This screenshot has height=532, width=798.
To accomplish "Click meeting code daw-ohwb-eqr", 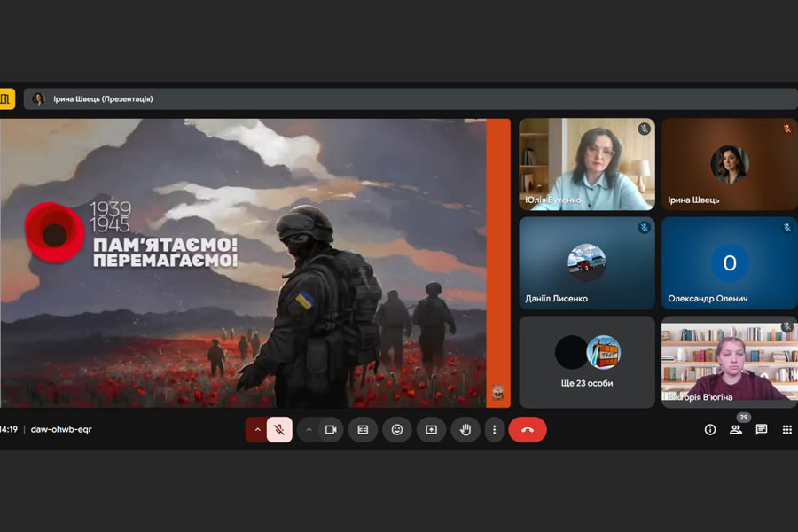I will pyautogui.click(x=61, y=429).
